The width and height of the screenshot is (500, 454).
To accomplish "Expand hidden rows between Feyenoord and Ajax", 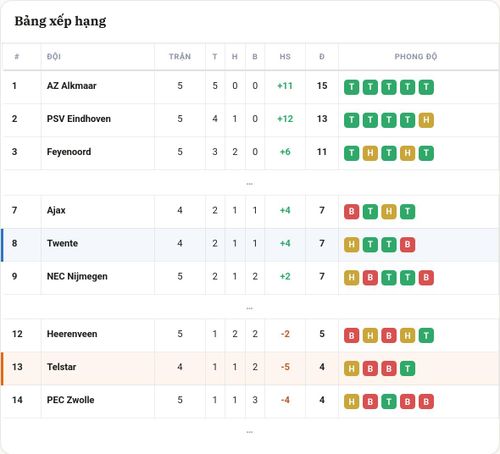I will (x=249, y=184).
